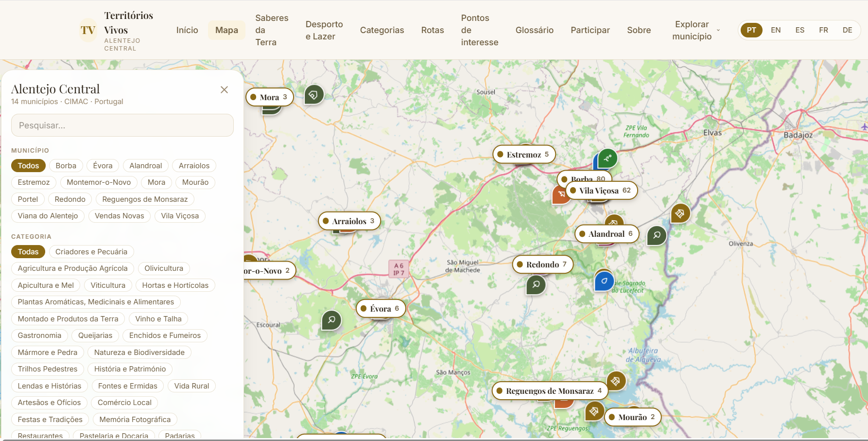The image size is (868, 441).
Task: Filter by Mármore e Pedra
Action: point(48,353)
